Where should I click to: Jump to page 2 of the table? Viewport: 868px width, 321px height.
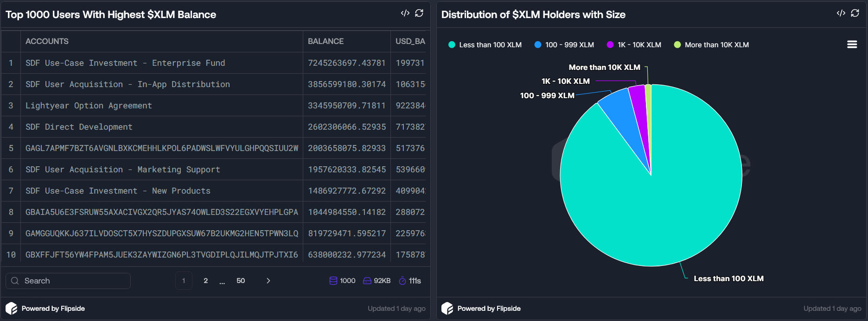(206, 281)
